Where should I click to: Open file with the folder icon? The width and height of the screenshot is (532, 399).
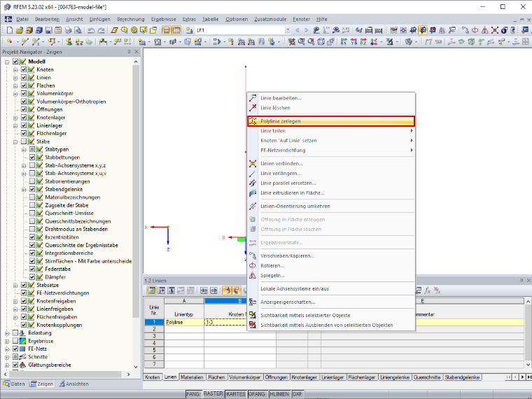pos(20,30)
